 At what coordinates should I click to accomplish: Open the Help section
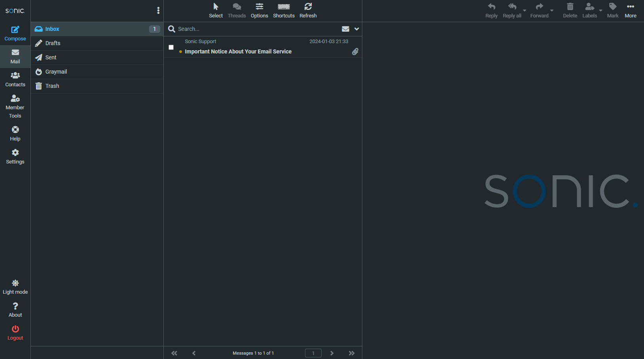15,133
